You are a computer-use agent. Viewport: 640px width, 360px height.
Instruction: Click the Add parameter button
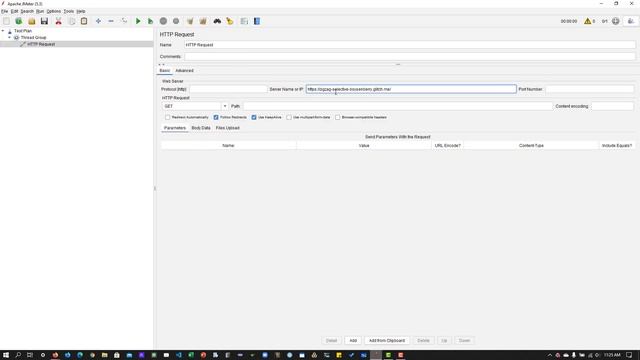[353, 340]
